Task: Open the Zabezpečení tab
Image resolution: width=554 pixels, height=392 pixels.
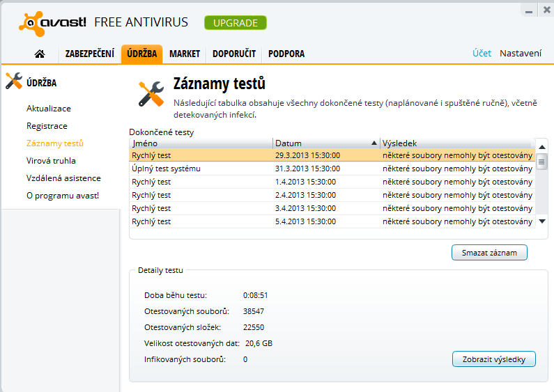Action: (x=90, y=54)
